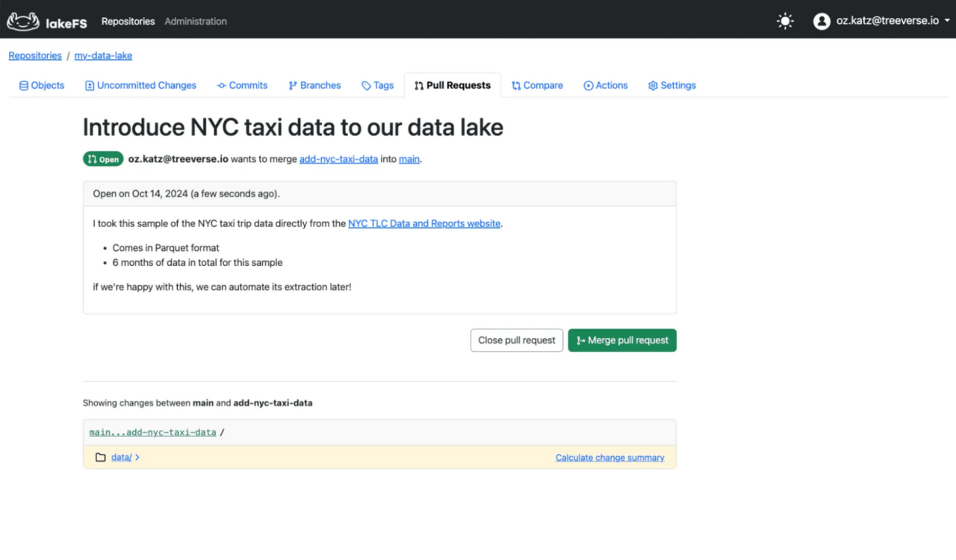Open the Uncommitted Changes tab
Viewport: 956px width, 560px height.
click(x=140, y=85)
